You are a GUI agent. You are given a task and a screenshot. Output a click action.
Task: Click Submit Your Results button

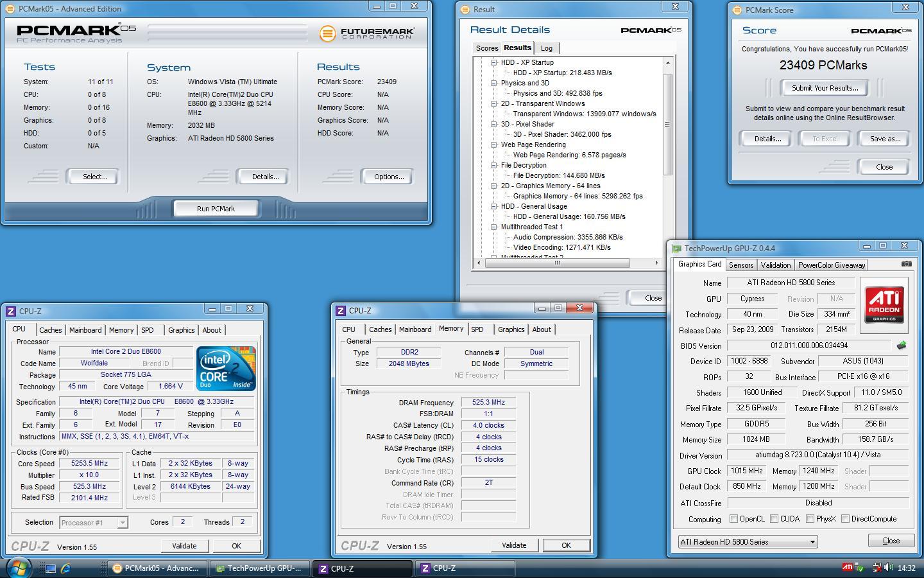pyautogui.click(x=825, y=88)
